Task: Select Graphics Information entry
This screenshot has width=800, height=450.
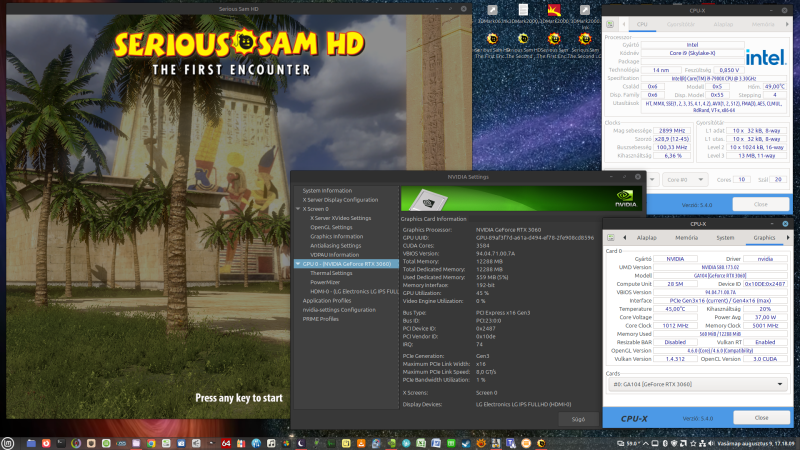Action: click(x=337, y=237)
